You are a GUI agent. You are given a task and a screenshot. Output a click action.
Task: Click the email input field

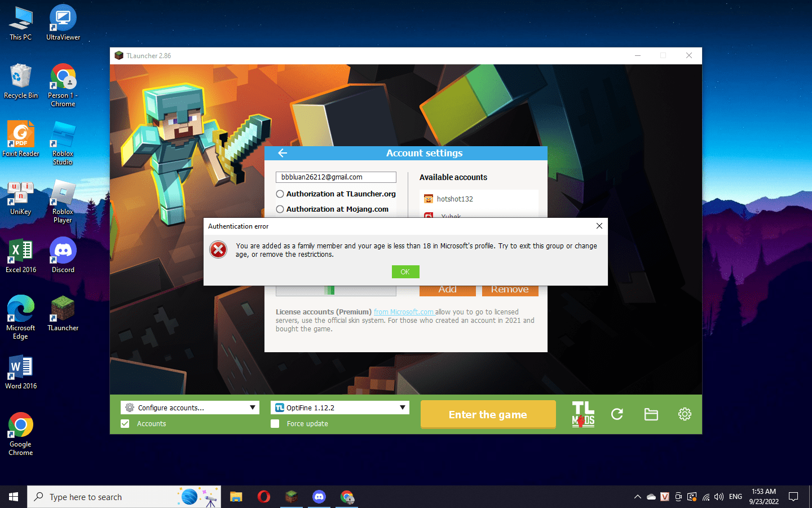(336, 177)
